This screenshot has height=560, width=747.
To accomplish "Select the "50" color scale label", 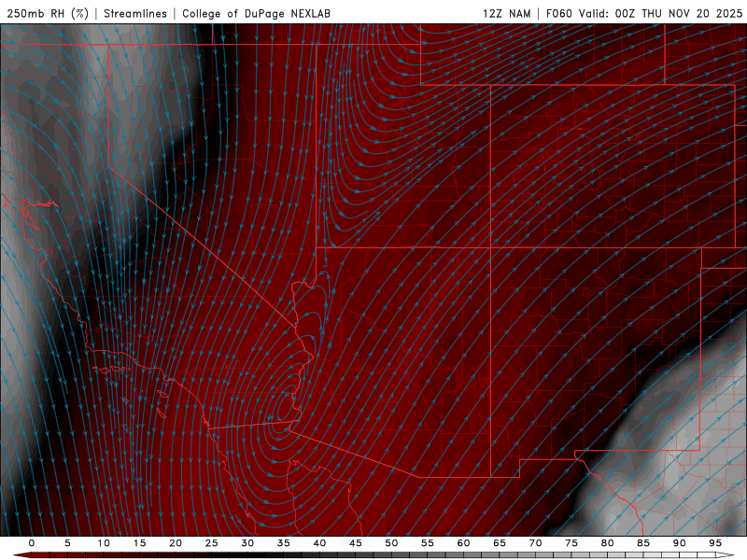I will 391,543.
